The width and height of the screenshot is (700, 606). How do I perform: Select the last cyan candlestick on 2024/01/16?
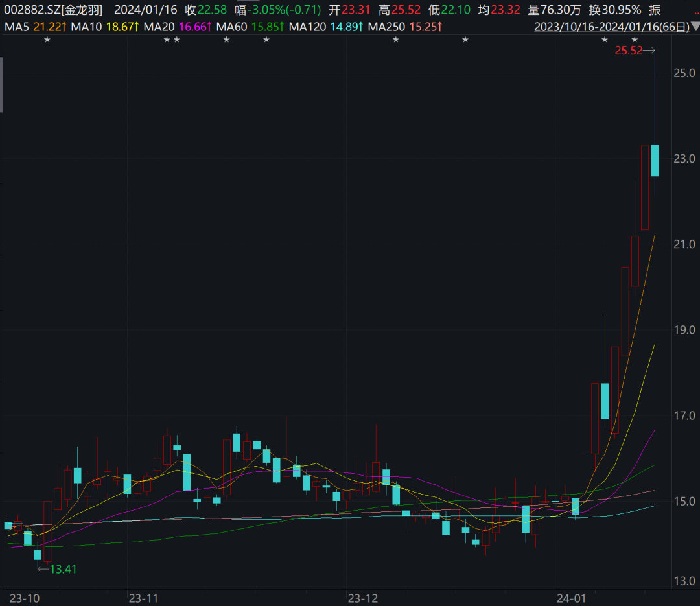(655, 160)
